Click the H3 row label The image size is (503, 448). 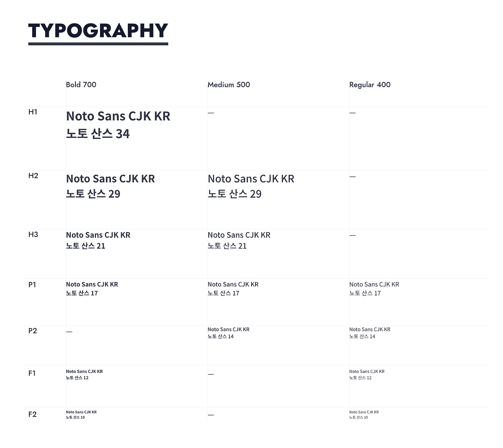tap(33, 235)
